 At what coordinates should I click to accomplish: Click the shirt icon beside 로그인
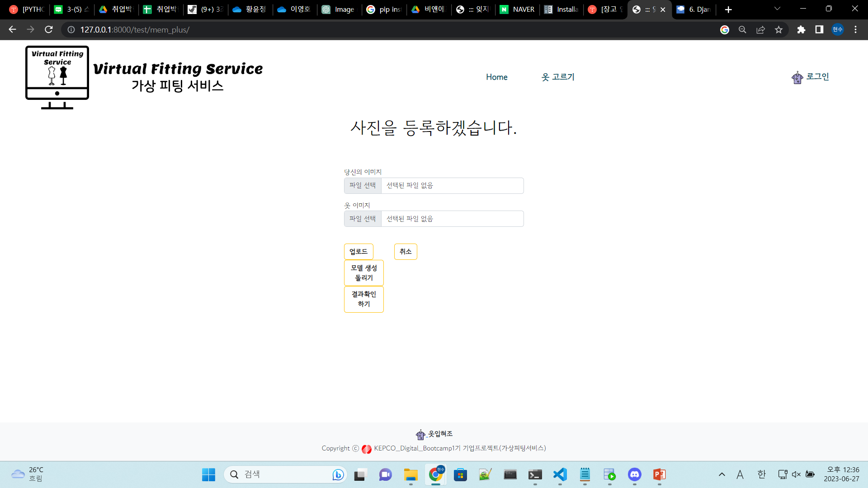(797, 78)
